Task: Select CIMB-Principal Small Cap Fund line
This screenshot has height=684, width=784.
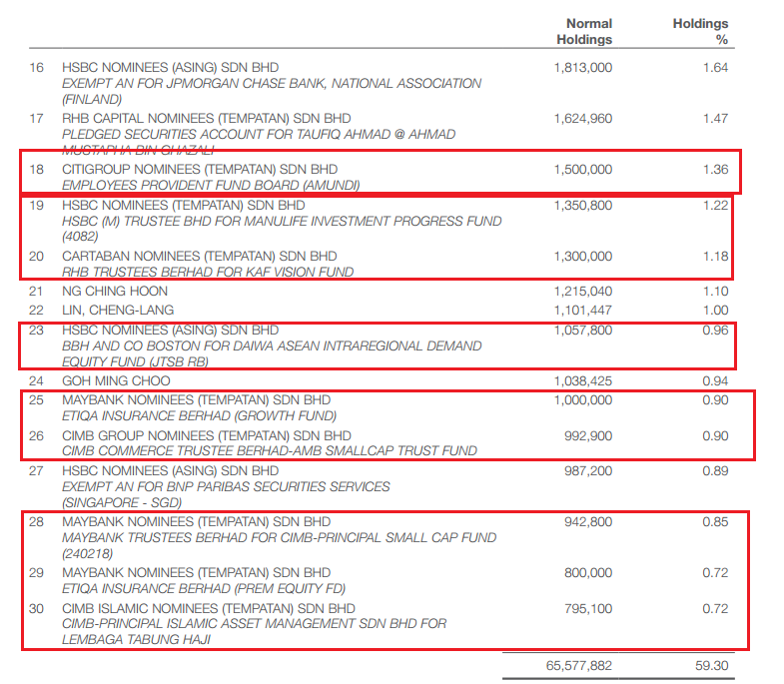Action: tap(280, 537)
